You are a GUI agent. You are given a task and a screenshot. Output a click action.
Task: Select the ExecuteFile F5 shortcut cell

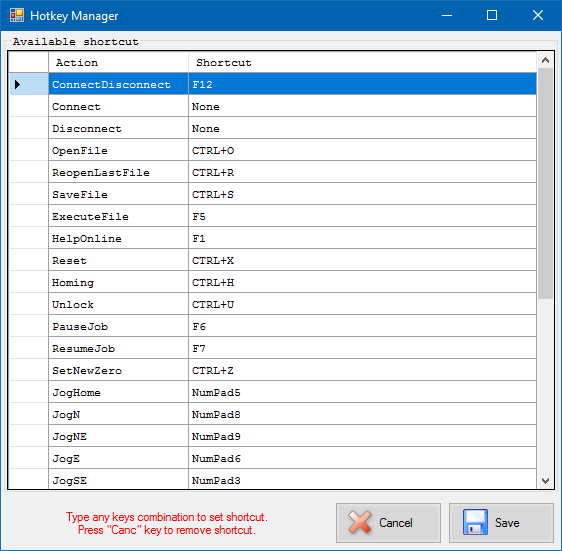tap(362, 216)
